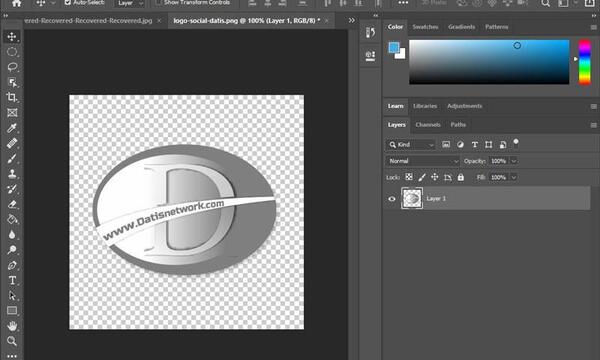The width and height of the screenshot is (600, 360).
Task: Select the Healing Brush tool
Action: [12, 143]
